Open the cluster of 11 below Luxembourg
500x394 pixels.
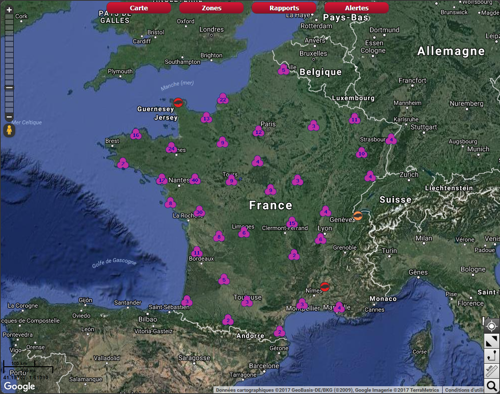[x=355, y=118]
